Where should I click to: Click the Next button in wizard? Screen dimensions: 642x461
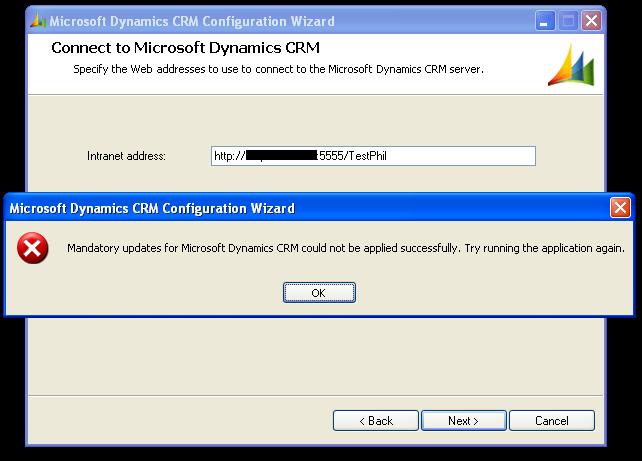463,420
